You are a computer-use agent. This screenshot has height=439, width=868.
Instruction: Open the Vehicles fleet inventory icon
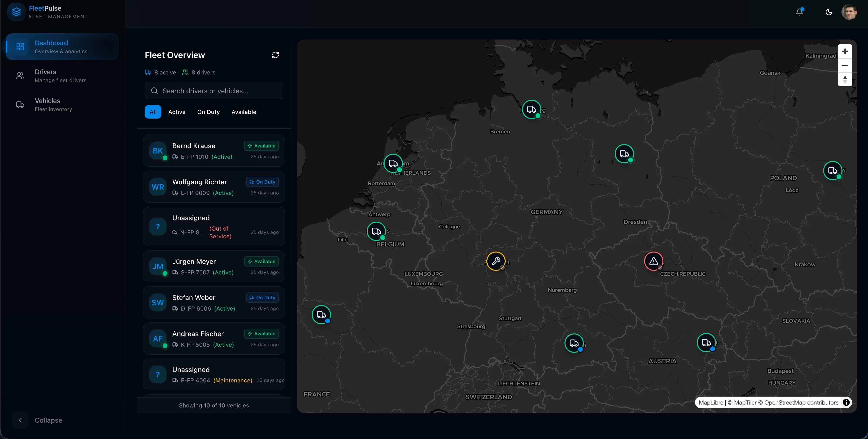pos(20,104)
